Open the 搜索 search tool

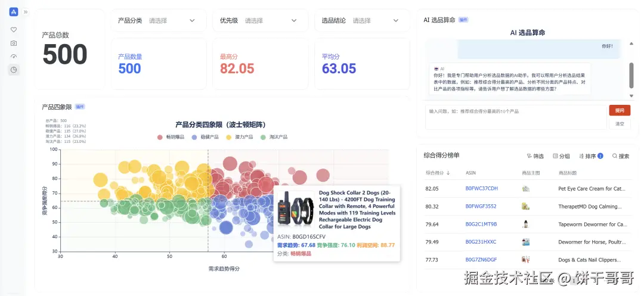[x=621, y=156]
